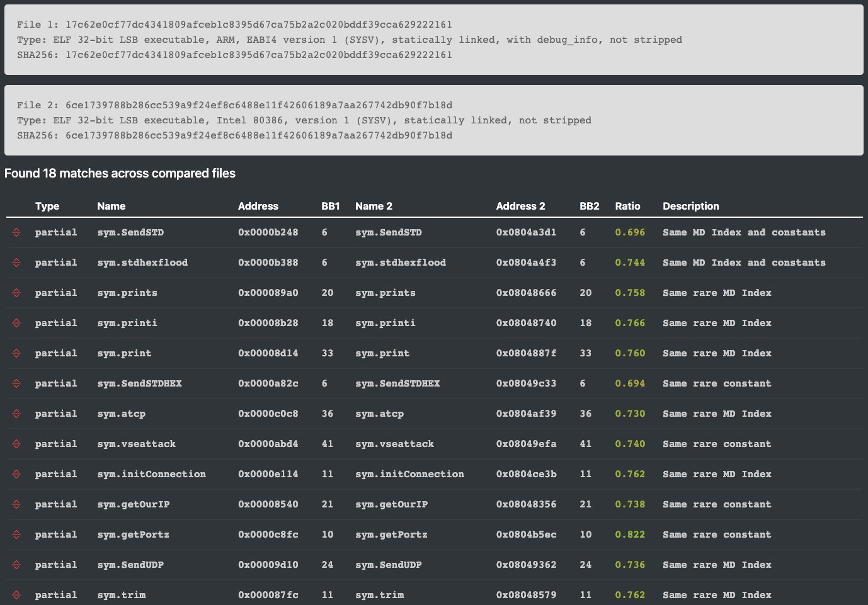Viewport: 868px width, 605px height.
Task: Select the BB1 column header
Action: [330, 206]
